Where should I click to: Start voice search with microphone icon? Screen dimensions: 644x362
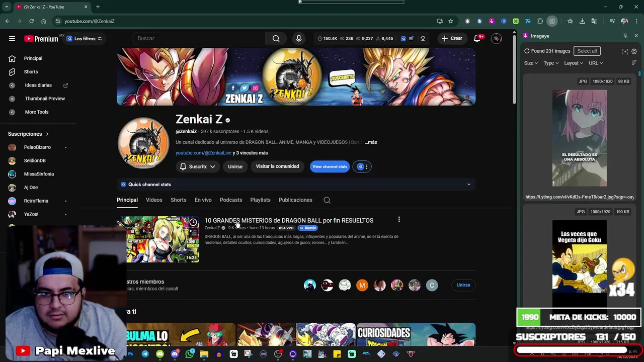tap(299, 38)
